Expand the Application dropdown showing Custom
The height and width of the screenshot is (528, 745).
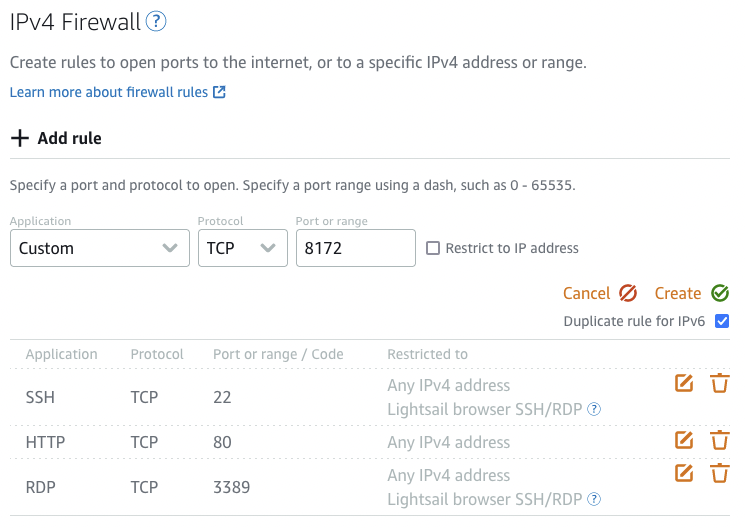[100, 248]
